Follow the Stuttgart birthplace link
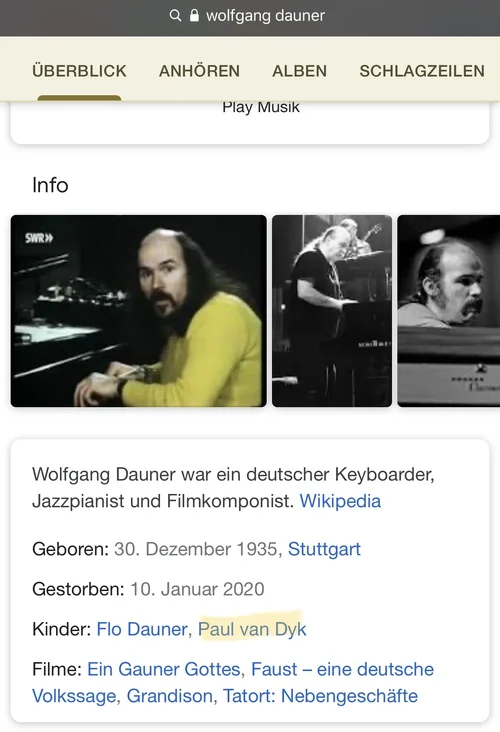500x732 pixels. pyautogui.click(x=324, y=549)
